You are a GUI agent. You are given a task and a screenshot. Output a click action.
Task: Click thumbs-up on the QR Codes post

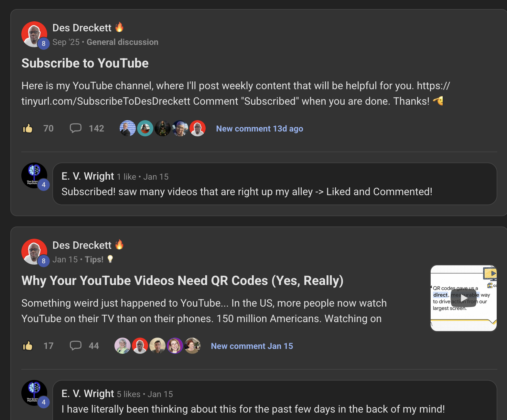[x=28, y=346]
